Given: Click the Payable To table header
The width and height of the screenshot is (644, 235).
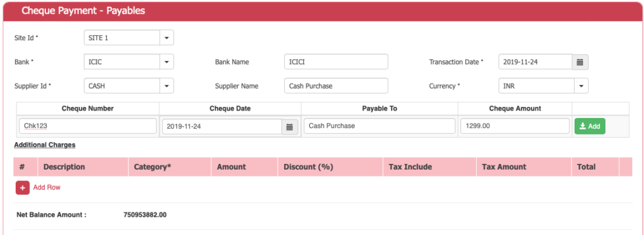Looking at the screenshot, I should [379, 109].
